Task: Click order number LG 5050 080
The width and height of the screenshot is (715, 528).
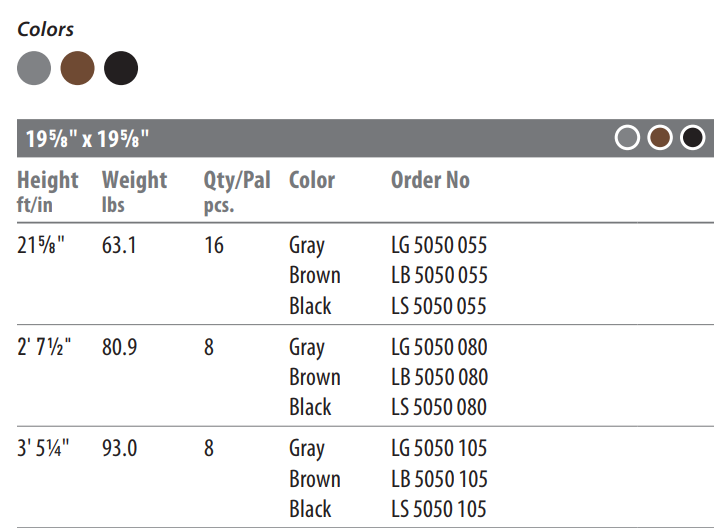Action: [440, 347]
